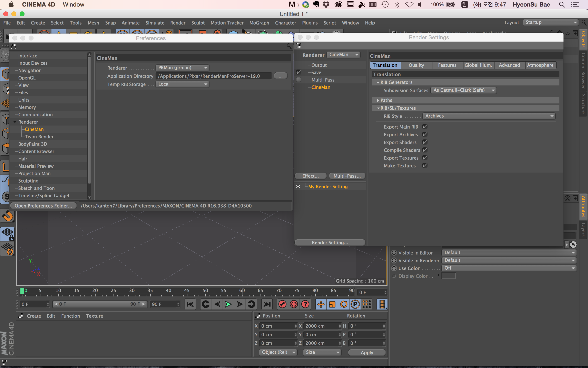Open Simulate menu

[x=155, y=23]
